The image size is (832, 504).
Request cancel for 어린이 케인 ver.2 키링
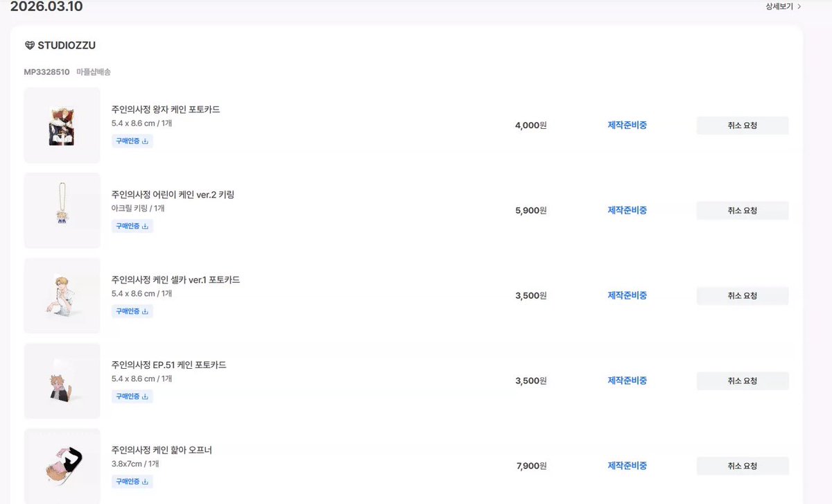point(743,211)
